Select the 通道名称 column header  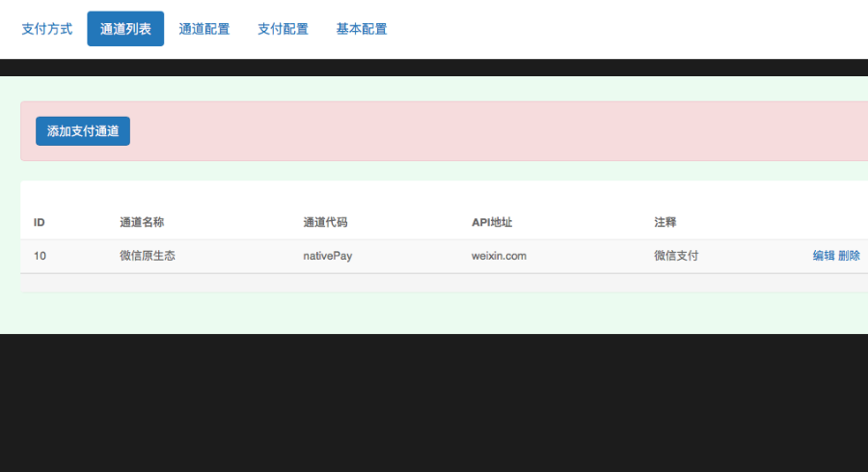[x=143, y=223]
